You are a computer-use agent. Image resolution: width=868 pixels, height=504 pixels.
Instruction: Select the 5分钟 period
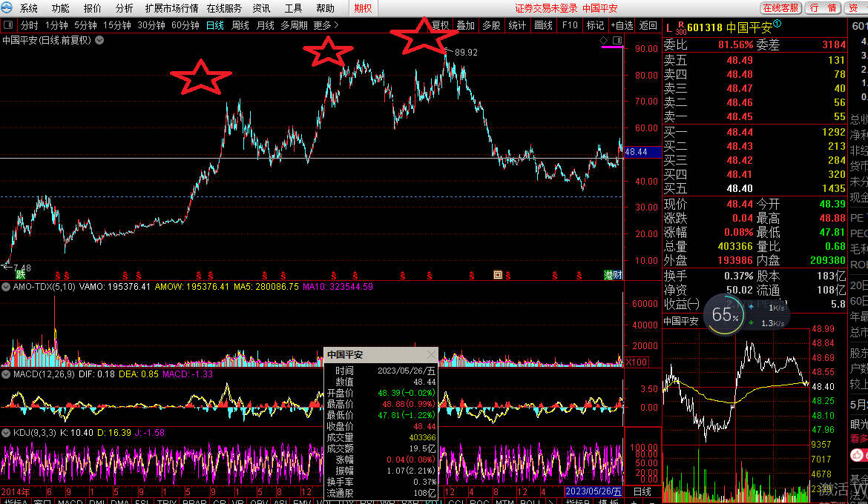(85, 25)
